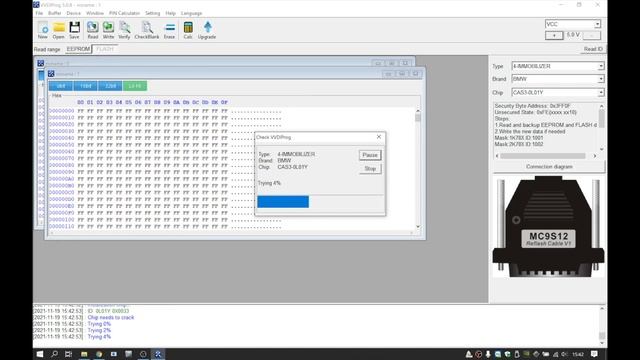Open the Device menu
Viewport: 640px width, 360px height.
[73, 13]
